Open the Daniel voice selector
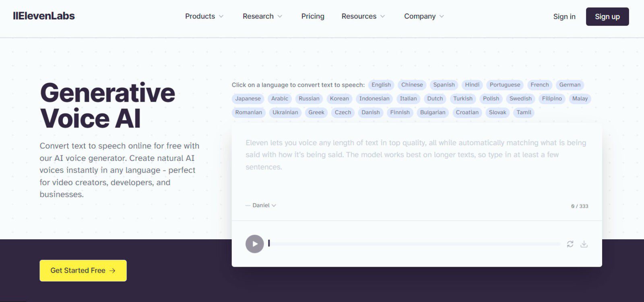The height and width of the screenshot is (302, 644). [261, 205]
